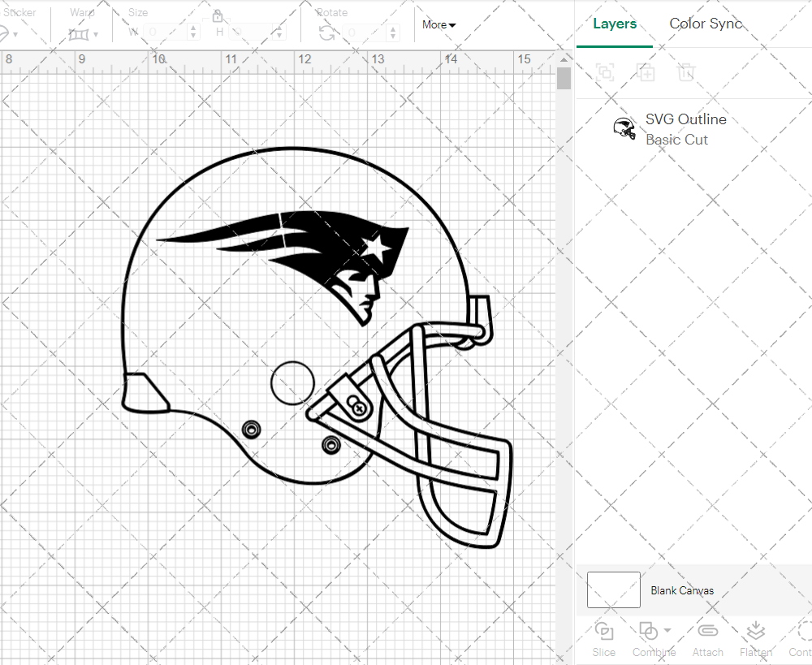Expand the Combine dropdown arrow
The width and height of the screenshot is (812, 665).
click(667, 630)
